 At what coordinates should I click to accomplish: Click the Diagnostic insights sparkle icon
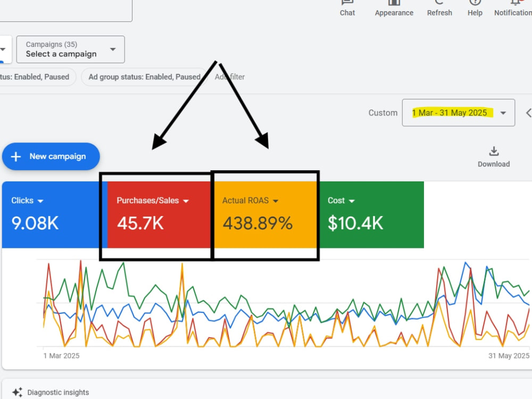[x=18, y=392]
